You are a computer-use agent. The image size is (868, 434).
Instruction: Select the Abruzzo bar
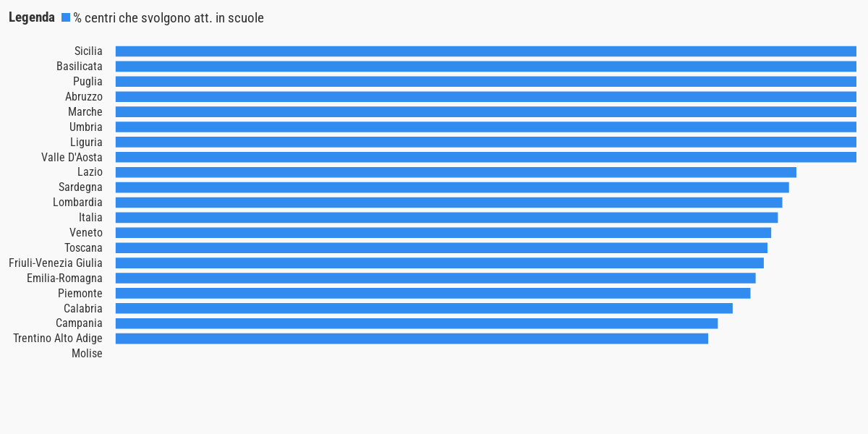[486, 97]
